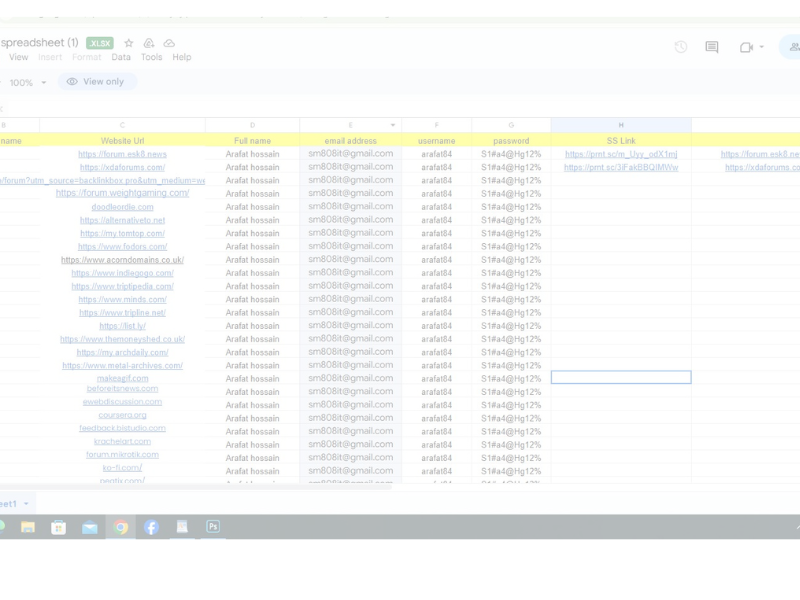Expand the column E filter arrow
Screen dimensions: 800x600
tap(393, 126)
